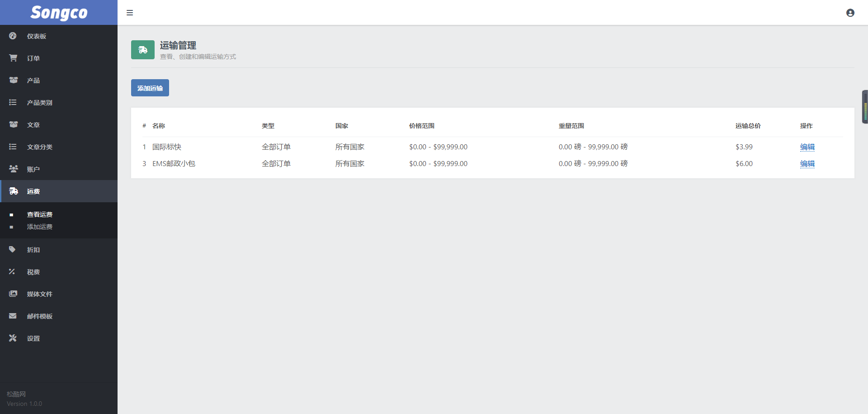
Task: Click the 操作 column header
Action: 807,126
